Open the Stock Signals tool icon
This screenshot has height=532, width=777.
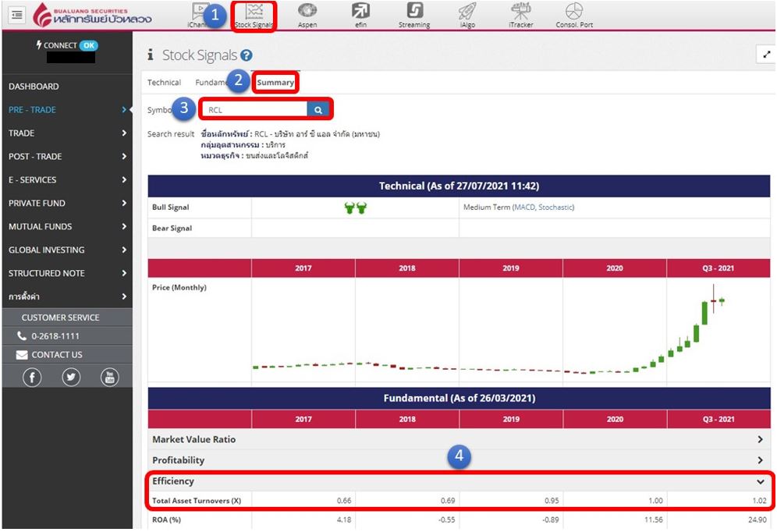[254, 14]
